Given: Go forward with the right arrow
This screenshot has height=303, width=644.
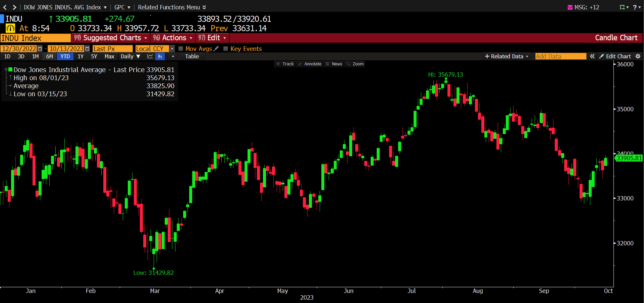Looking at the screenshot, I should point(14,7).
